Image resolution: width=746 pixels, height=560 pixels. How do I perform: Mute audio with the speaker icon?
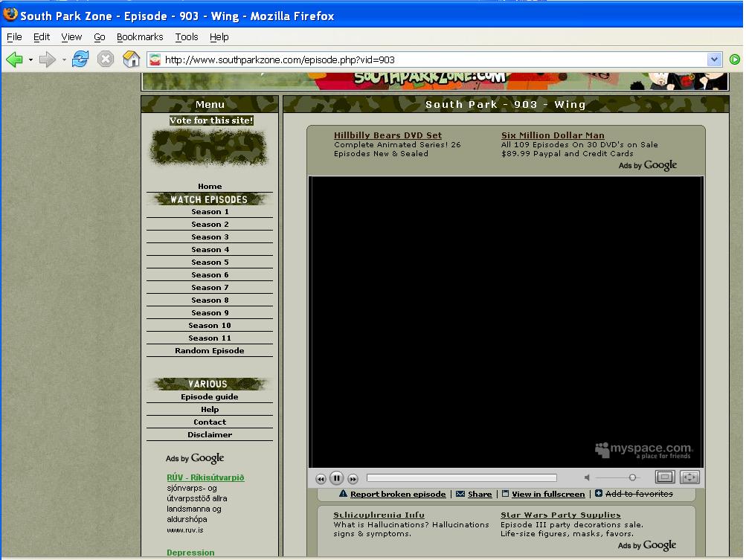[x=587, y=477]
